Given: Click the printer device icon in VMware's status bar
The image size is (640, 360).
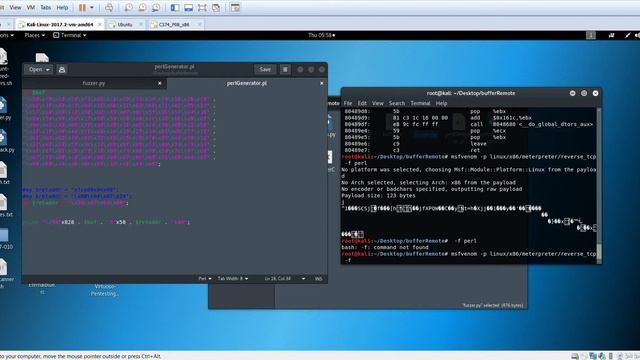Looking at the screenshot, I should (575, 356).
